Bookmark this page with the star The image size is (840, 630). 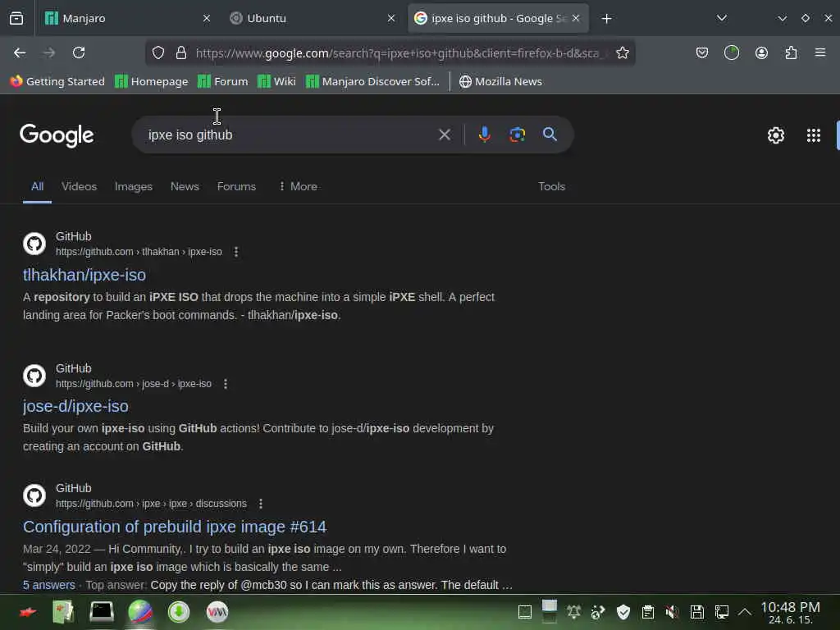tap(622, 52)
